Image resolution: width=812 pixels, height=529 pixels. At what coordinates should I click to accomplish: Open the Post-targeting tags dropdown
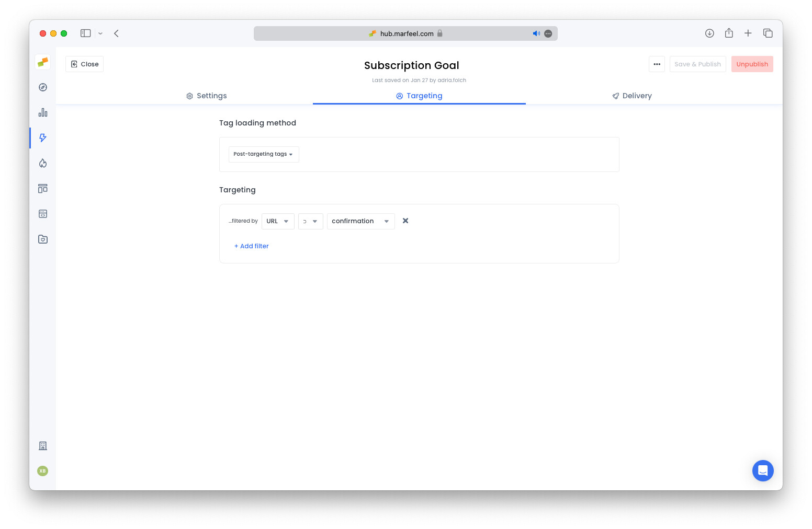tap(263, 154)
